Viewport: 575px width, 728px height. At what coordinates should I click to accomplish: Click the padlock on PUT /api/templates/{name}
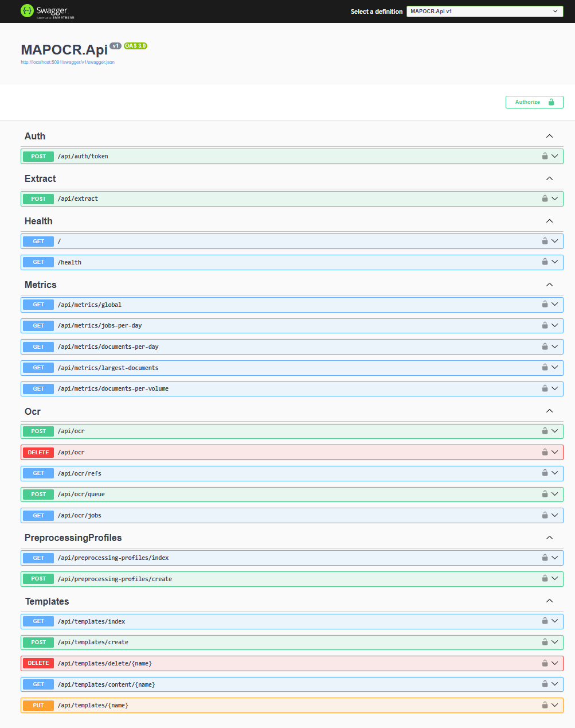(545, 705)
